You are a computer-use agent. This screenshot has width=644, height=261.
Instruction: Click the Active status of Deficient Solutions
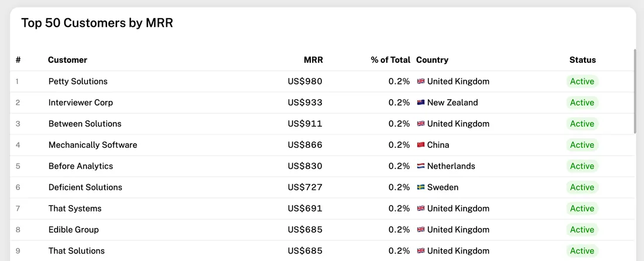(x=582, y=187)
